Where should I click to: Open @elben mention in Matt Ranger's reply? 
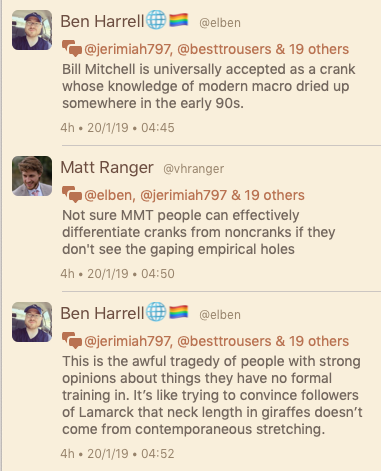pyautogui.click(x=110, y=195)
